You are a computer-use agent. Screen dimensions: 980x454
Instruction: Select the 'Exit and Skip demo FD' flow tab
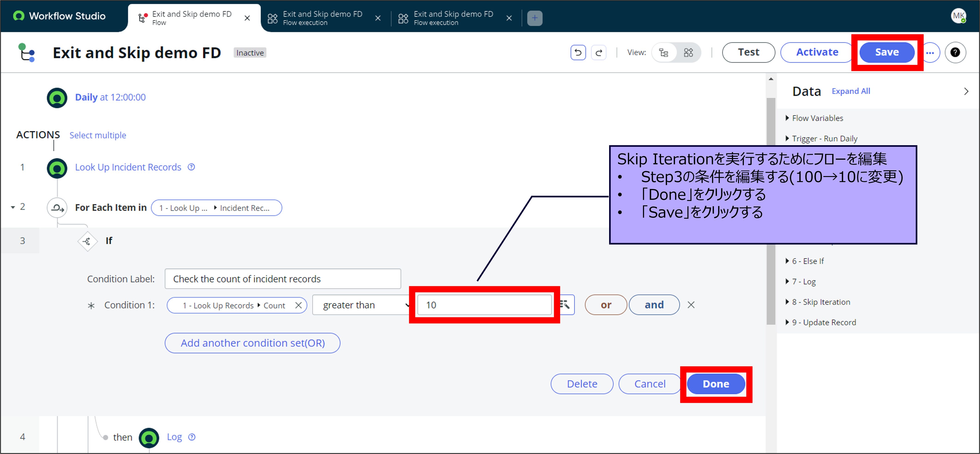(x=190, y=18)
